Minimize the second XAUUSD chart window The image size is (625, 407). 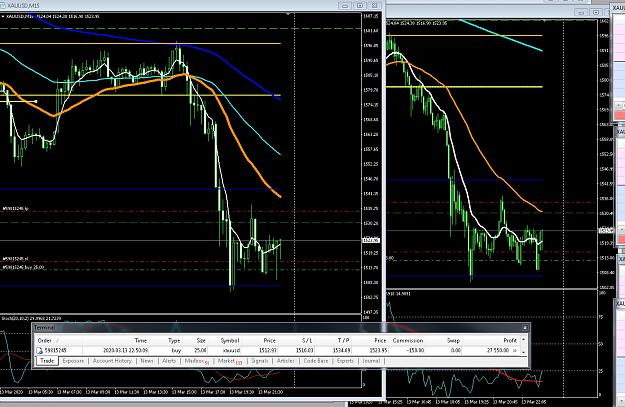point(581,13)
